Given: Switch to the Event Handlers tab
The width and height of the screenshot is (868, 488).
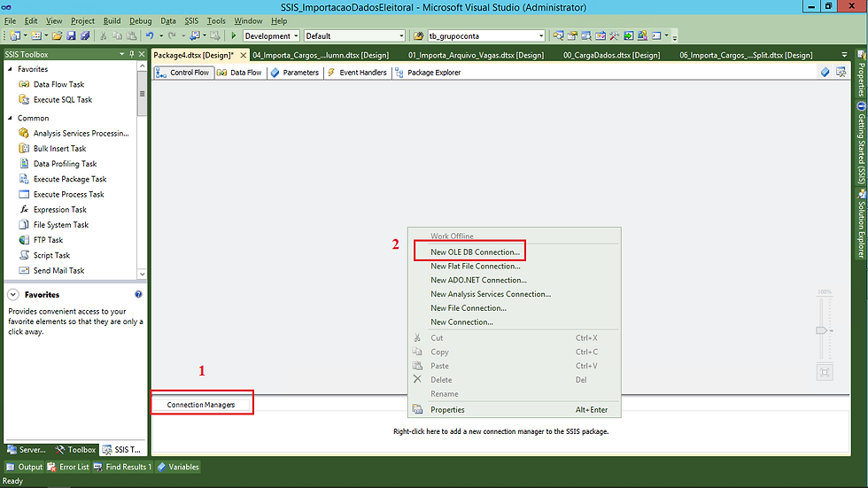Looking at the screenshot, I should click(357, 73).
